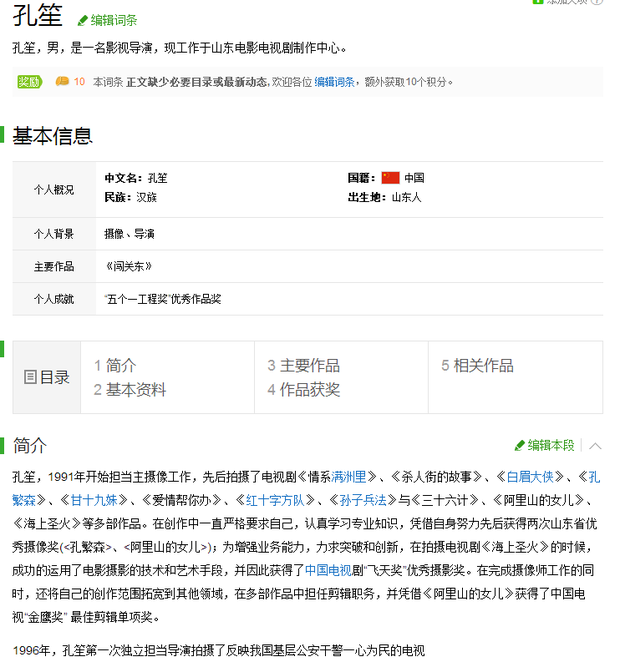Click the 《闯关东》 main work value

click(x=128, y=266)
